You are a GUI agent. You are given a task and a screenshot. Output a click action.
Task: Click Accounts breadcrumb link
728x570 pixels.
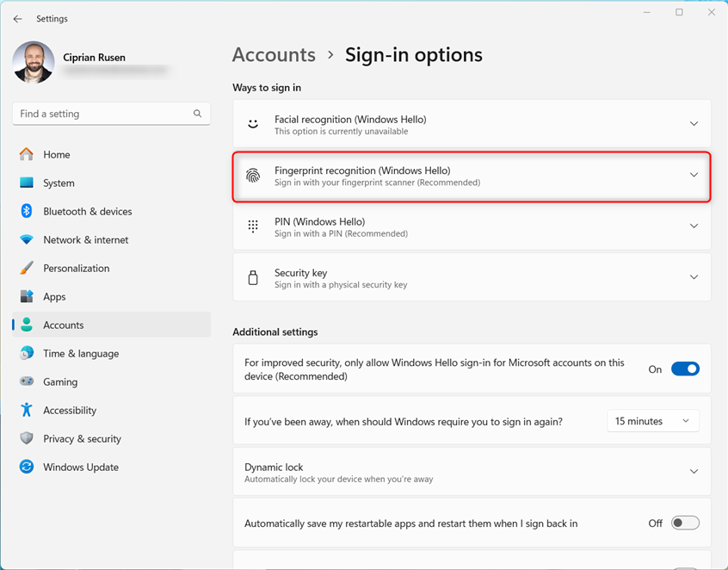[x=274, y=55]
